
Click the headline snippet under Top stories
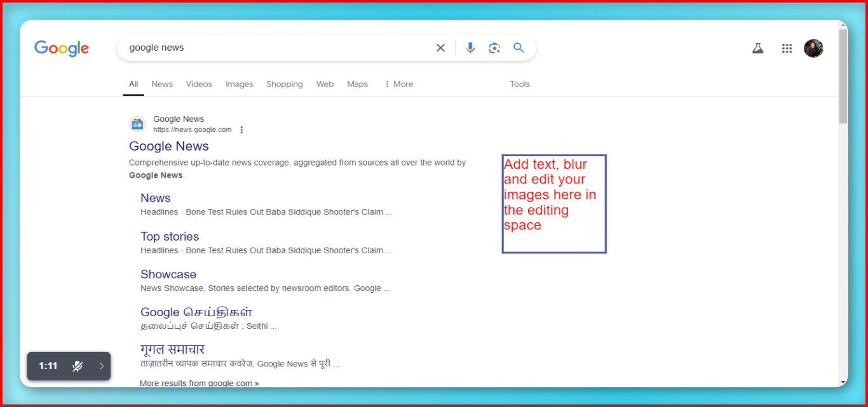click(x=266, y=250)
